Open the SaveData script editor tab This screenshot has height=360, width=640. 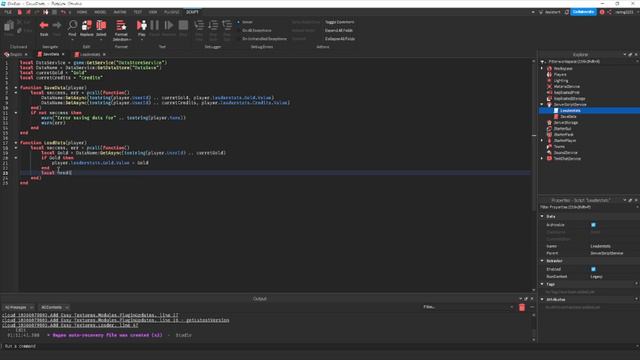click(x=51, y=54)
